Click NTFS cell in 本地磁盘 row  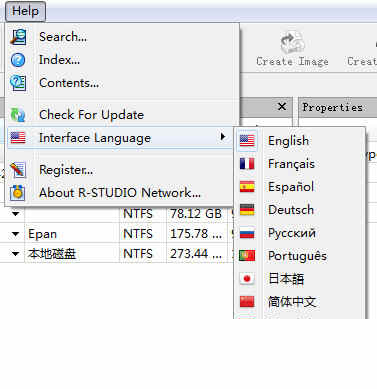[x=138, y=254]
